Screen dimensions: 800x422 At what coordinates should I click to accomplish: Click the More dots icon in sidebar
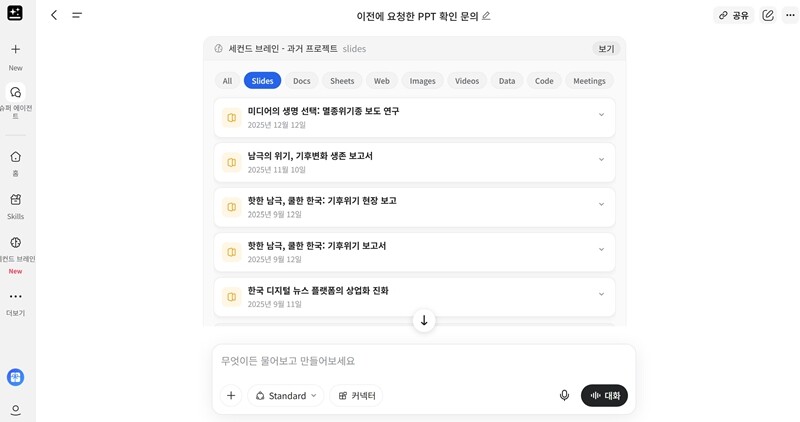pyautogui.click(x=15, y=296)
